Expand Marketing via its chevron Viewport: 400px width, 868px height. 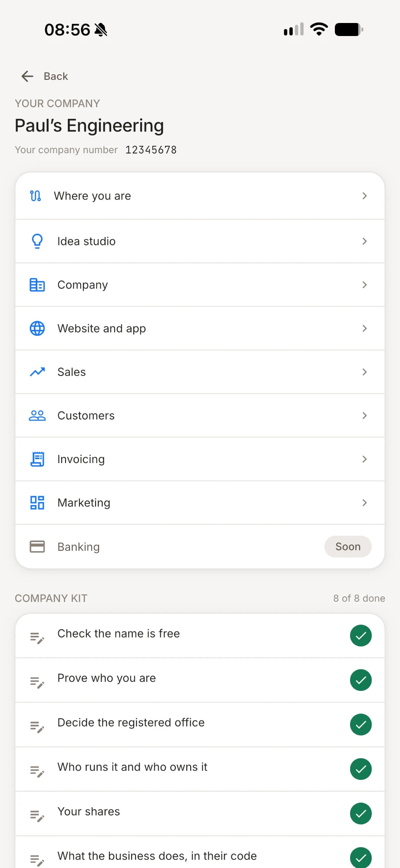tap(365, 503)
